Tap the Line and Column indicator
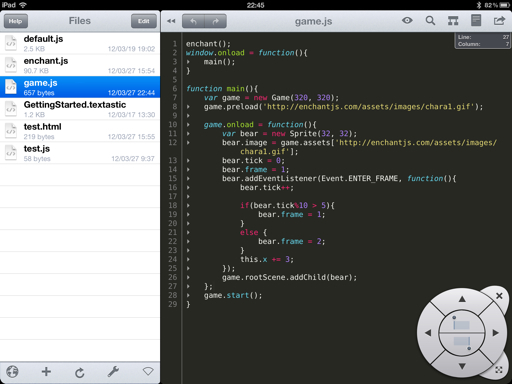This screenshot has width=512, height=384. (483, 41)
